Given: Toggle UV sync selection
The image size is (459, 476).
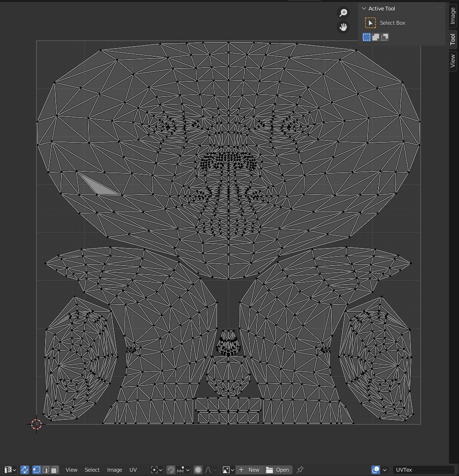Looking at the screenshot, I should [25, 470].
